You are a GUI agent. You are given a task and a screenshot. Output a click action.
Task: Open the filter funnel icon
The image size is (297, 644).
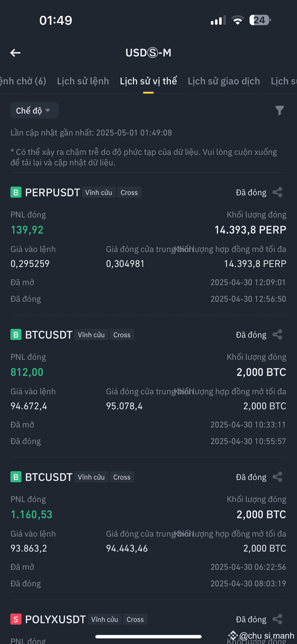[x=279, y=111]
